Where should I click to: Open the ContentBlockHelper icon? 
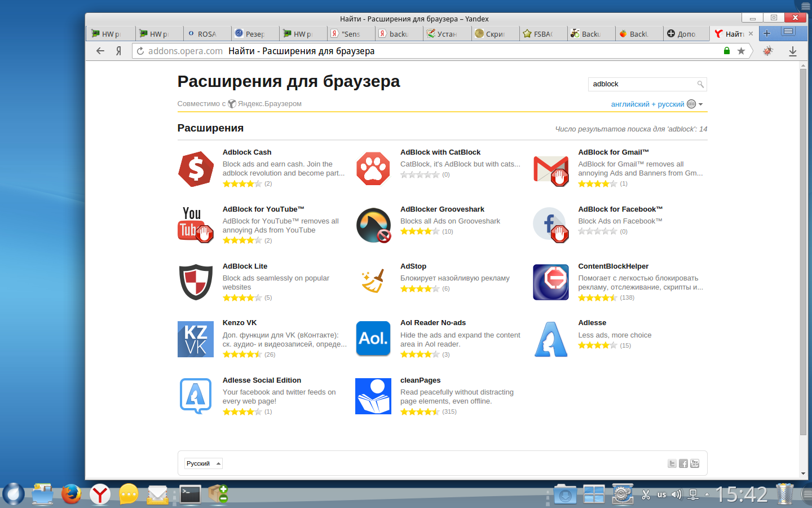point(551,282)
